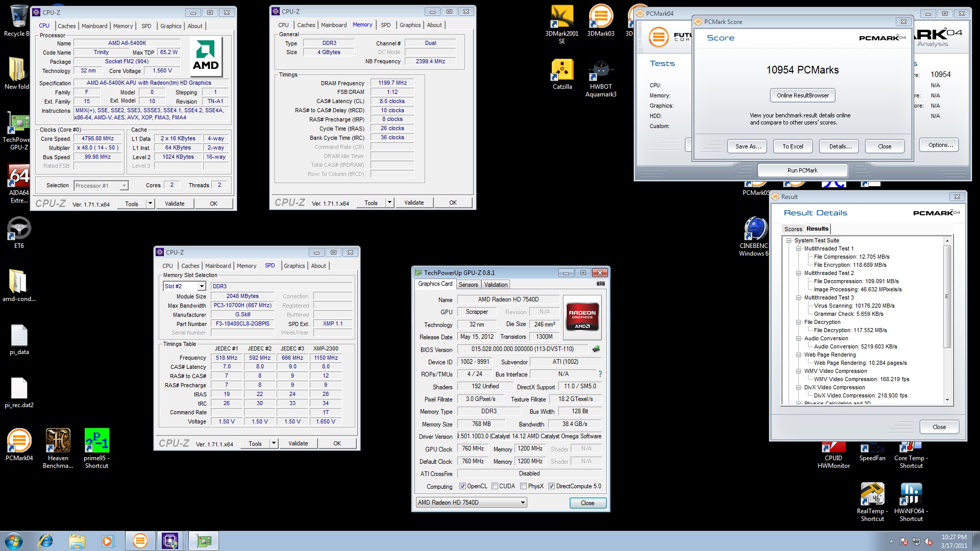Open the Slot #2 dropdown in CPU-Z SPD
Image resolution: width=980 pixels, height=551 pixels.
pos(202,286)
